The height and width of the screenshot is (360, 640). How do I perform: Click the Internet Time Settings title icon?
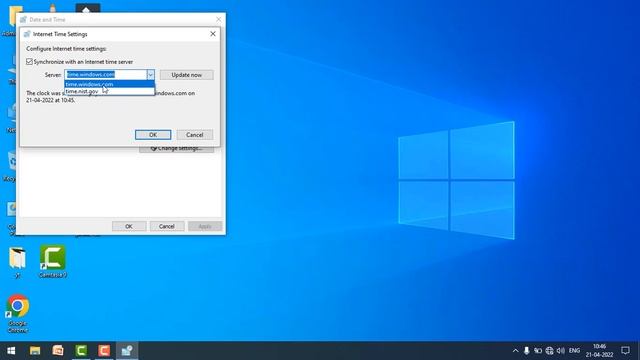(x=27, y=34)
